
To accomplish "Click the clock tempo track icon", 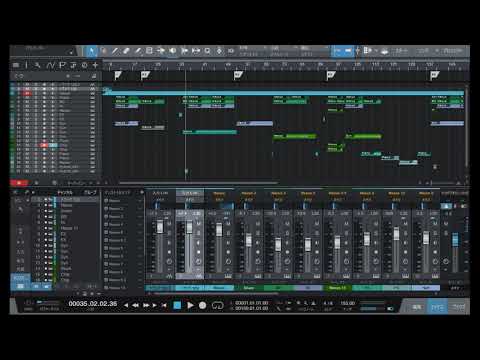I will (x=85, y=65).
